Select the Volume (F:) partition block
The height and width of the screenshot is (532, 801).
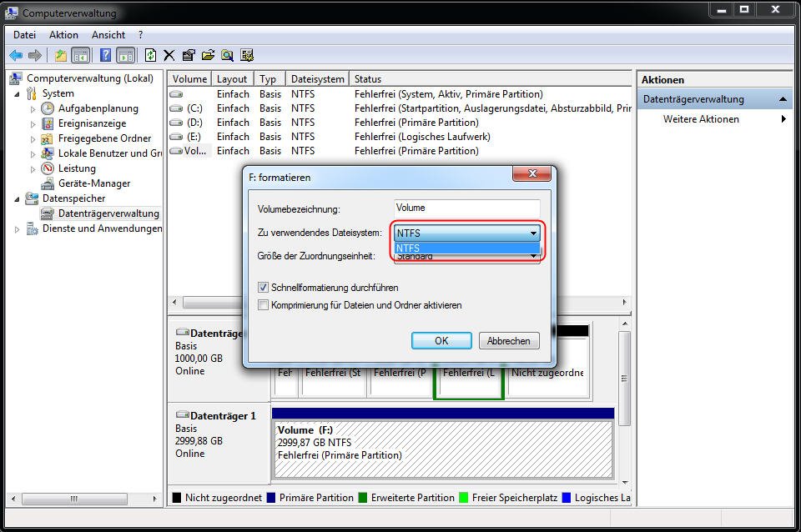(443, 449)
